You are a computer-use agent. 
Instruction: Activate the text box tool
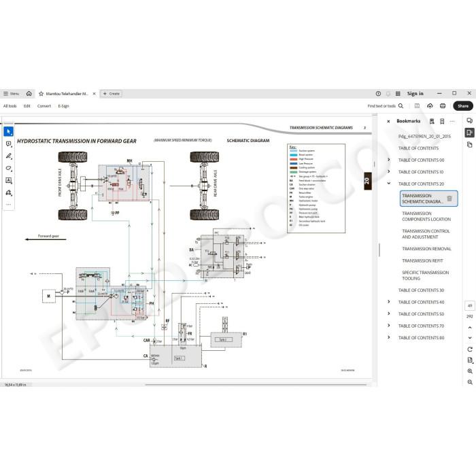[8, 180]
